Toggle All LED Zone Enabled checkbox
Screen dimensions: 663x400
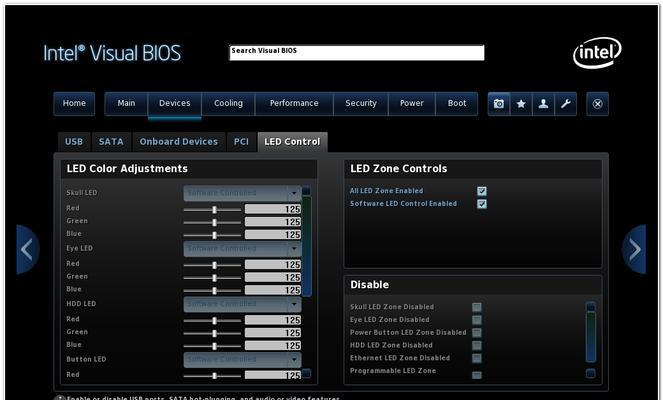point(482,191)
